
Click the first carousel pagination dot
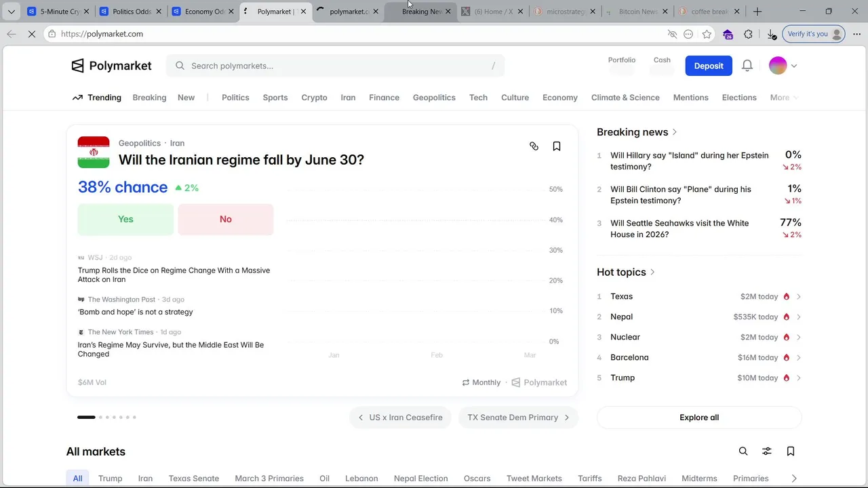point(87,418)
